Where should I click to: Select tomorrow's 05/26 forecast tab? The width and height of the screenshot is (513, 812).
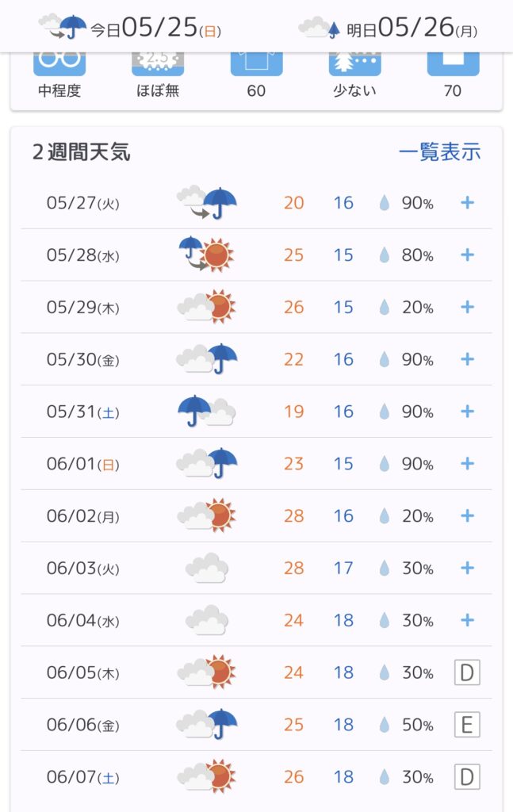point(388,27)
